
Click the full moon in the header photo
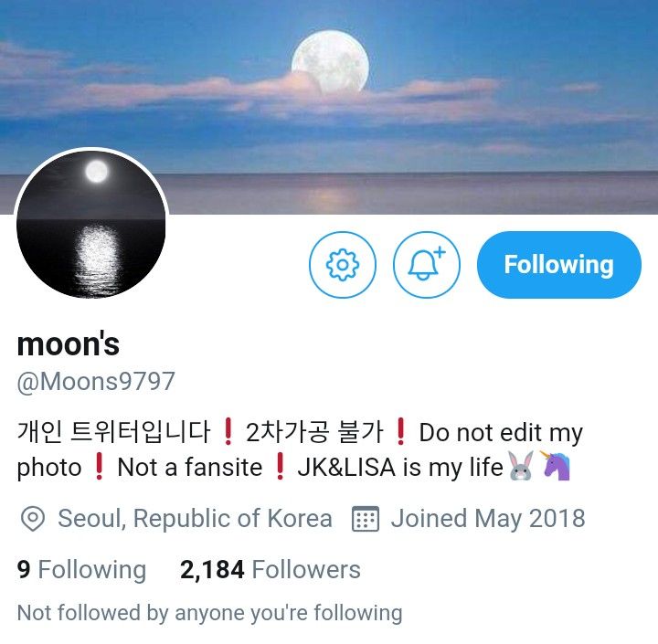click(330, 62)
